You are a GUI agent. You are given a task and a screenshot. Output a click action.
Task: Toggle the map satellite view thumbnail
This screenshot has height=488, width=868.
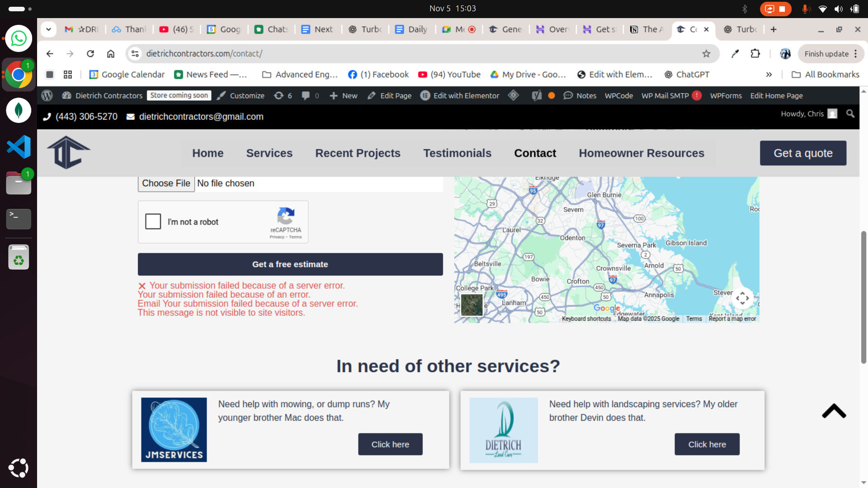(472, 305)
